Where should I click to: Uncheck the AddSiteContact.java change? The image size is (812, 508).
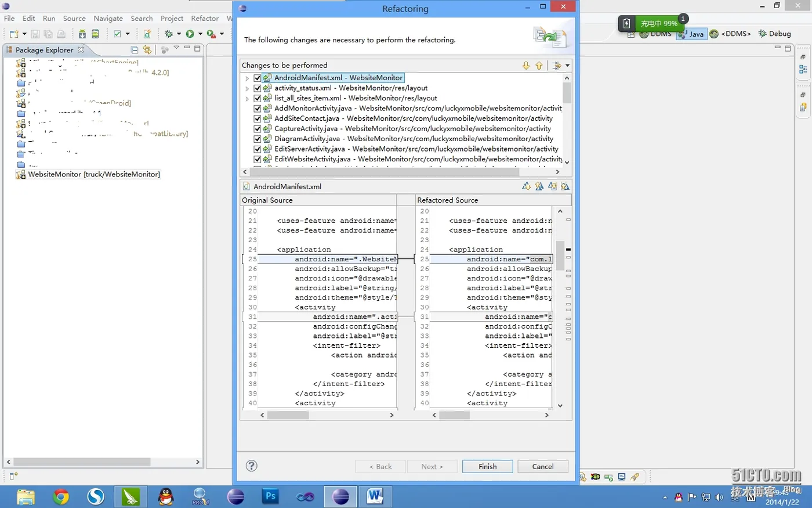coord(258,118)
